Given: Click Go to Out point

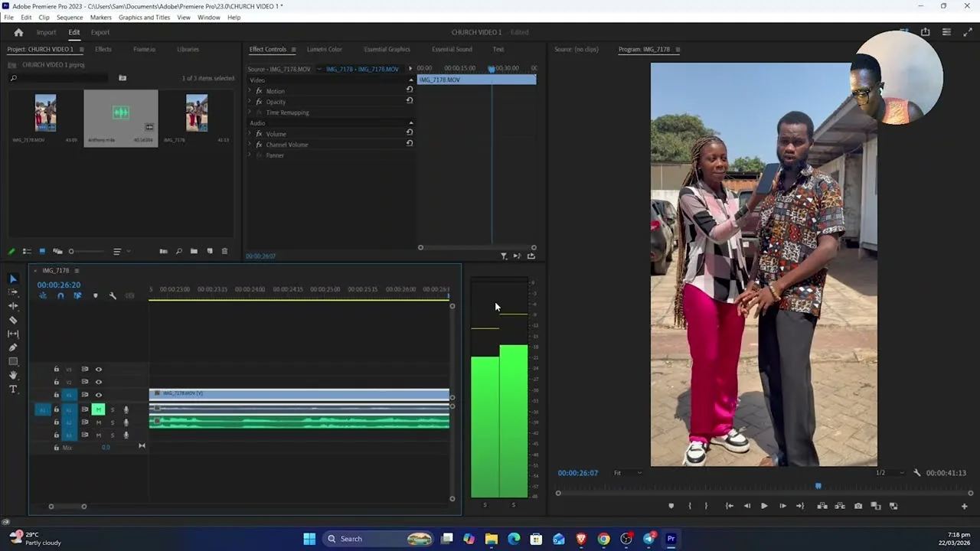Looking at the screenshot, I should pyautogui.click(x=800, y=506).
